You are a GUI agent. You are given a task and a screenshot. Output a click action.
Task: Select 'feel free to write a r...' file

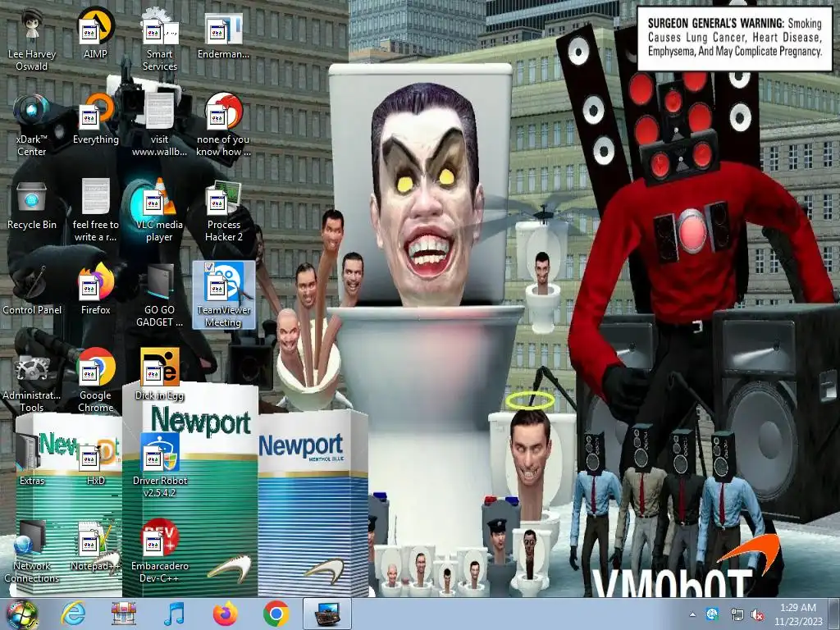pos(95,211)
